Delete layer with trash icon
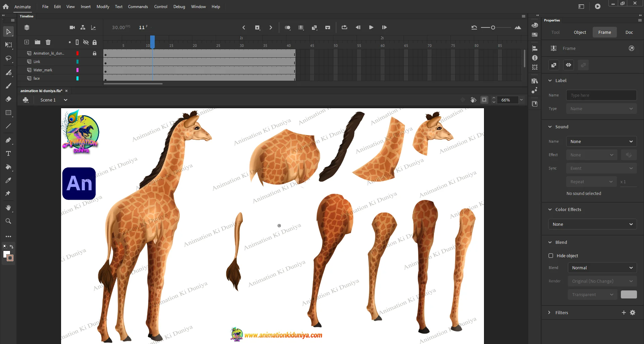Screen dimensions: 644x344 48,42
